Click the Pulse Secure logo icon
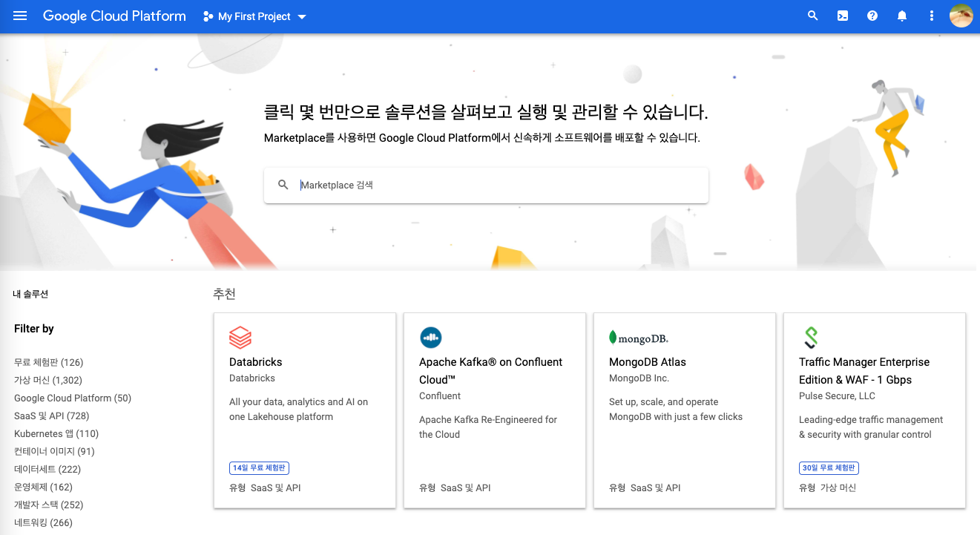980x535 pixels. click(x=810, y=338)
